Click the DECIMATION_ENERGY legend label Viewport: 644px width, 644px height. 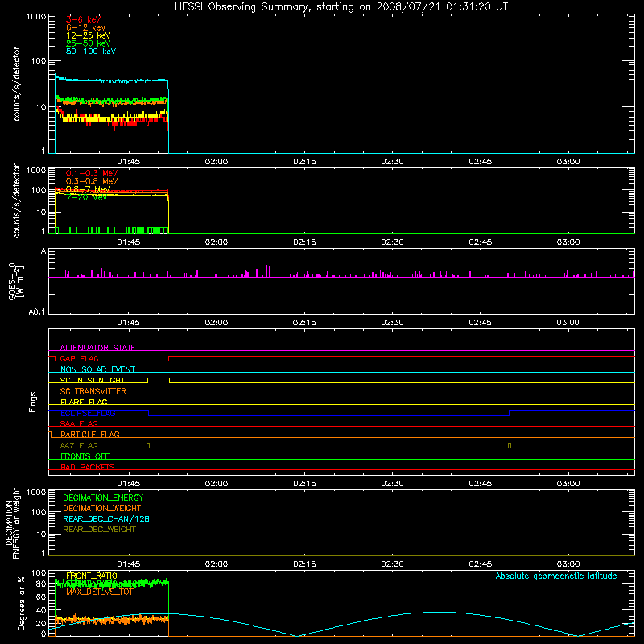click(103, 497)
